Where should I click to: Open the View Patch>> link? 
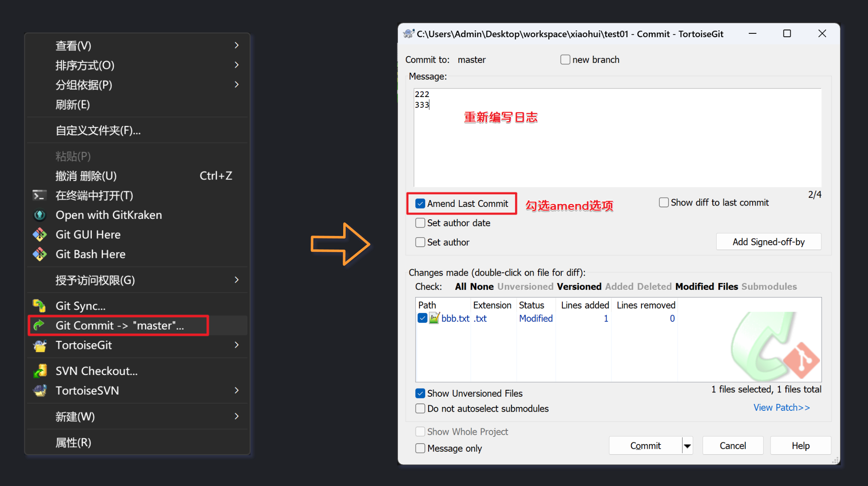(x=781, y=407)
